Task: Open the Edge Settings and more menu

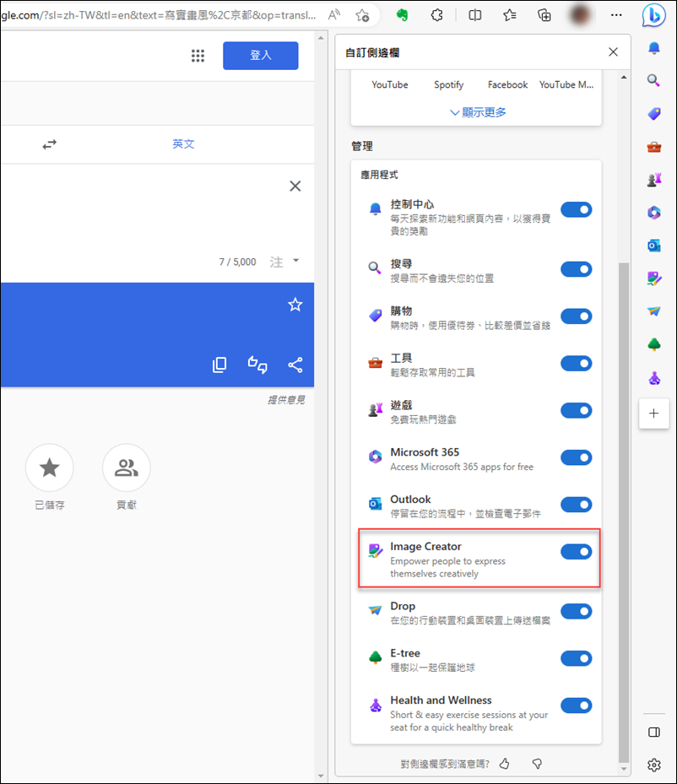Action: click(616, 15)
